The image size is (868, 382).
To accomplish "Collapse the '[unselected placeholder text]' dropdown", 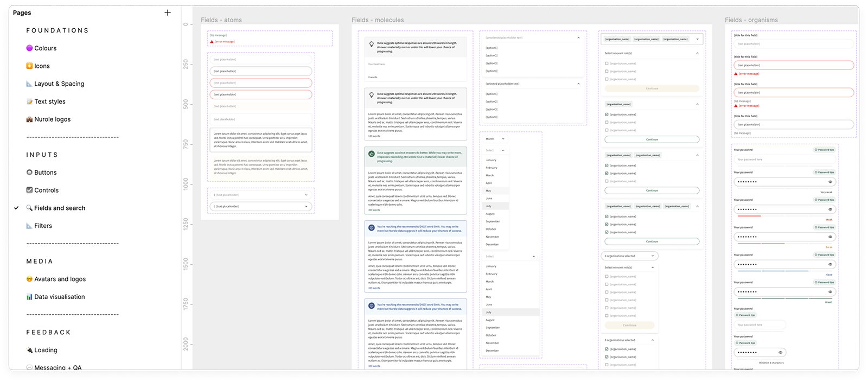I will (578, 38).
